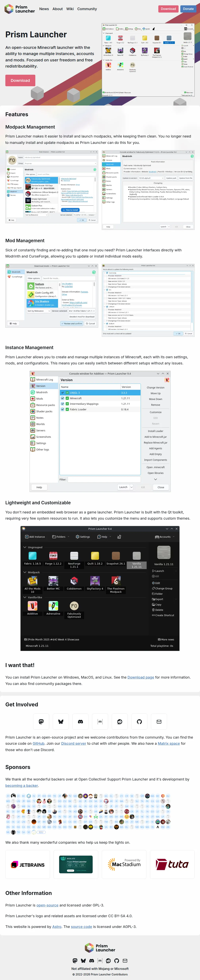Open the Community navigation item
This screenshot has height=980, width=200.
point(87,9)
